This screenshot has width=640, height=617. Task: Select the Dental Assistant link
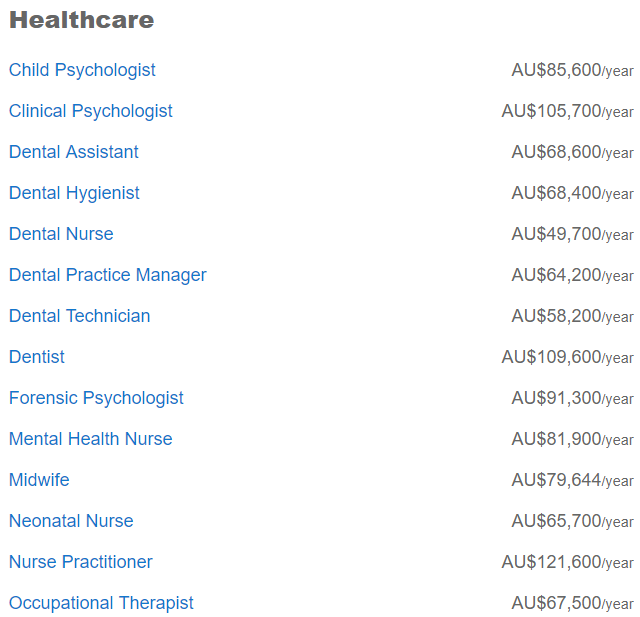click(x=74, y=152)
